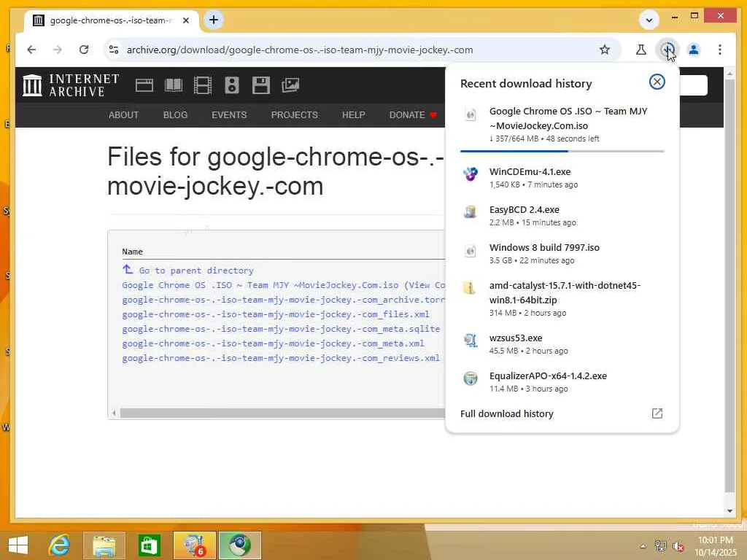Open the Video film icon
The width and height of the screenshot is (747, 560).
click(203, 85)
